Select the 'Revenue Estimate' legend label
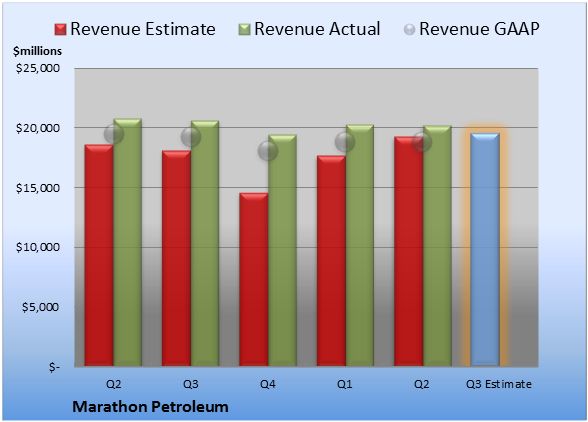The height and width of the screenshot is (422, 588). pyautogui.click(x=143, y=29)
